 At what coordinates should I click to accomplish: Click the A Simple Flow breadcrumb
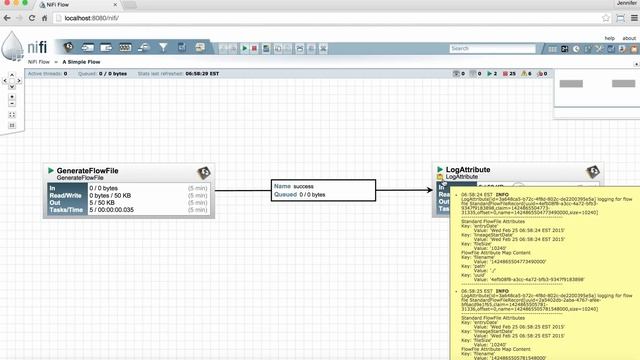pyautogui.click(x=81, y=62)
